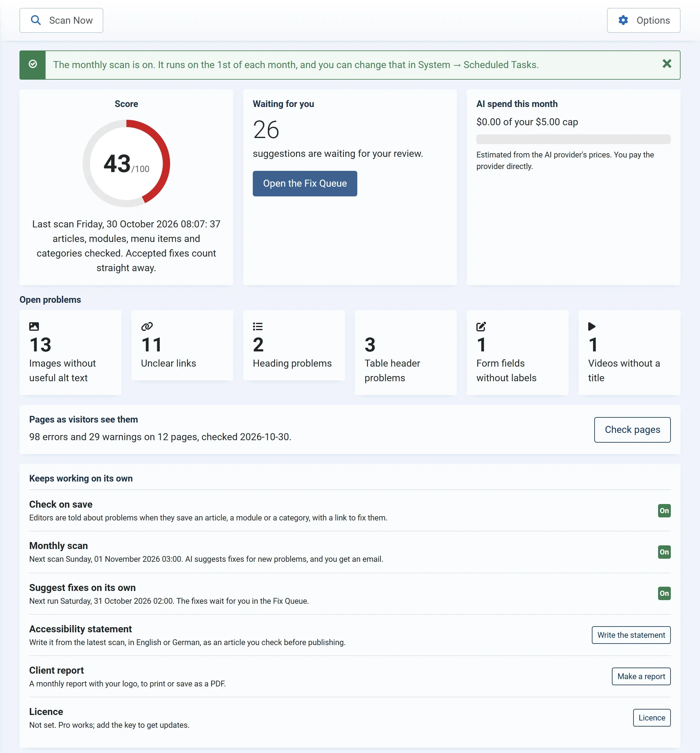
Task: Click the image icon above 13
Action: point(34,326)
